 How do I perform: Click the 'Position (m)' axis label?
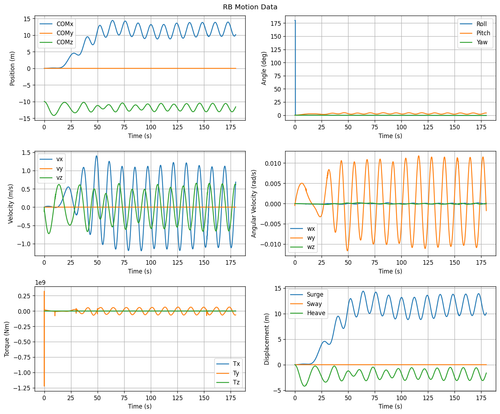(13, 68)
